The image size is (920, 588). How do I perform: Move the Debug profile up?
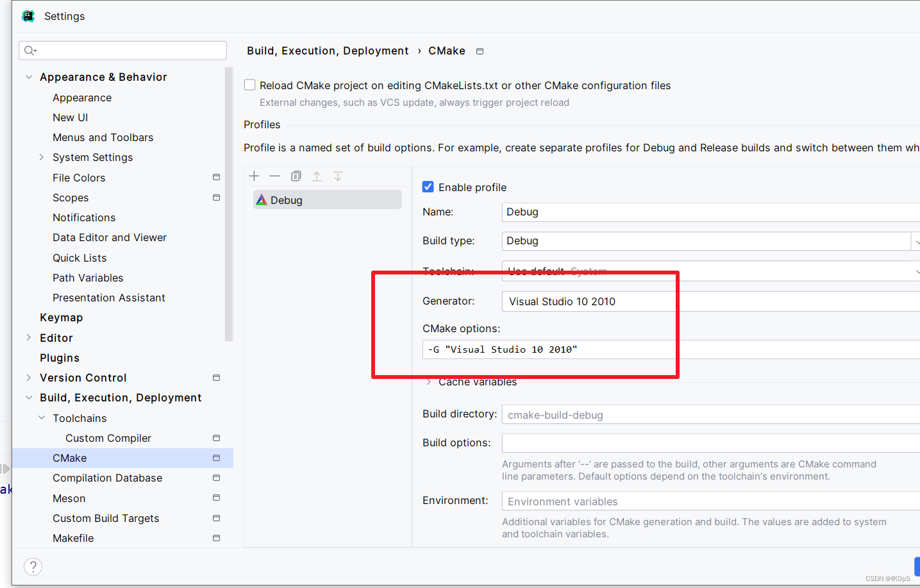tap(317, 176)
